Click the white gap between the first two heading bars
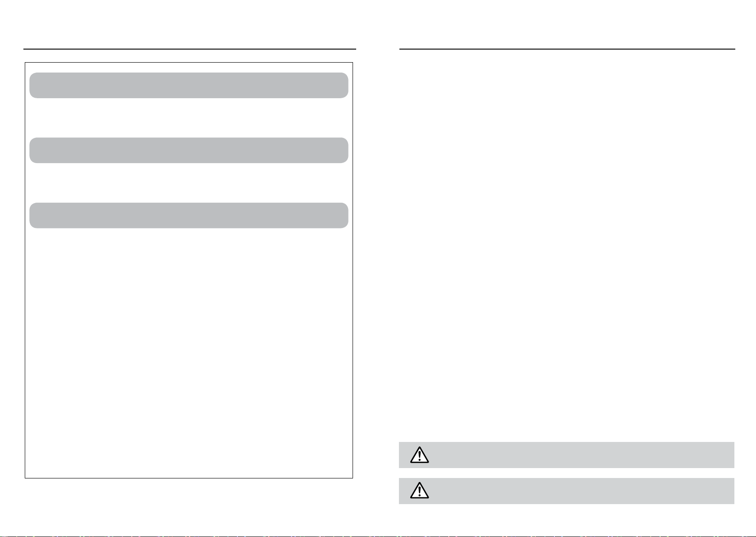The image size is (756, 537). click(189, 118)
